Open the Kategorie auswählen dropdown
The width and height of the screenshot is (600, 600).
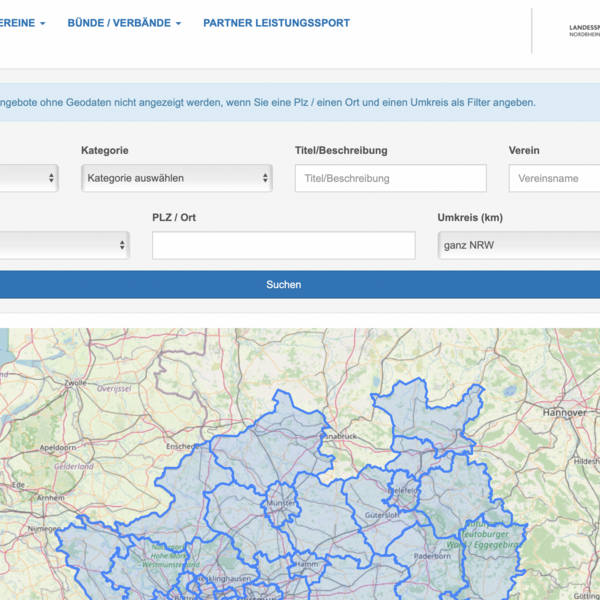(x=177, y=178)
